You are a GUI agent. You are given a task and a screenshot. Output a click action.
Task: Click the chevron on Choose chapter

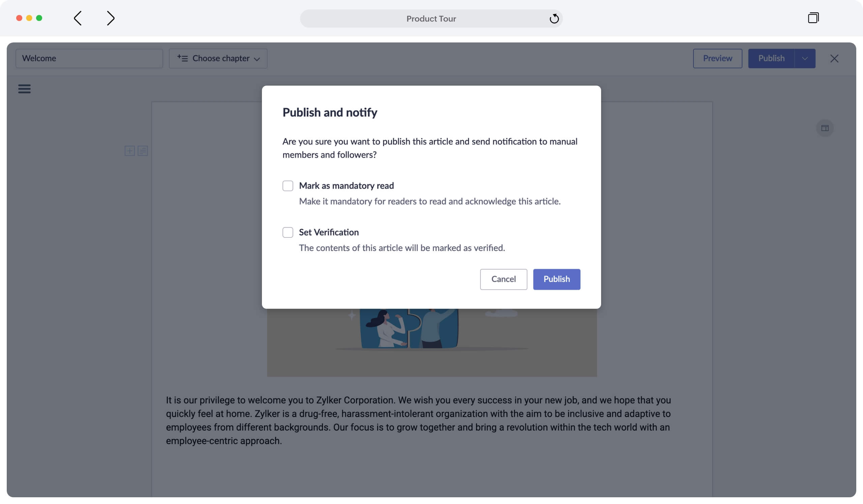click(x=257, y=59)
